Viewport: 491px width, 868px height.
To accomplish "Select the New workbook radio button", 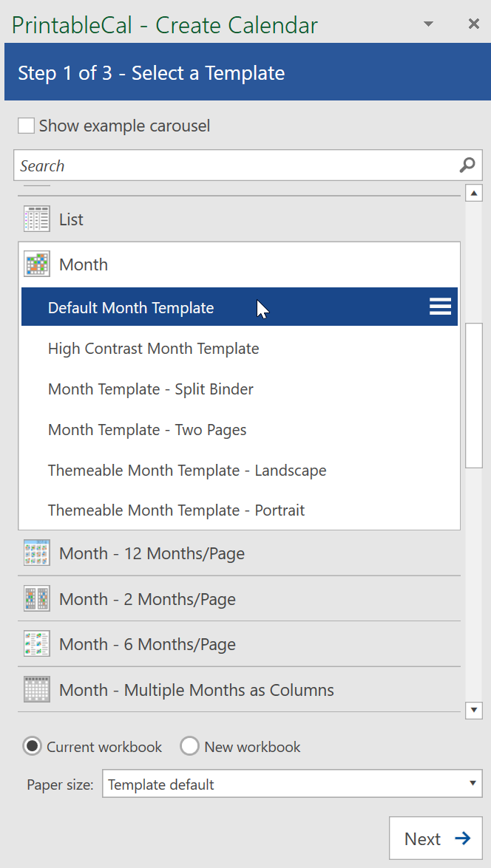I will (x=189, y=746).
